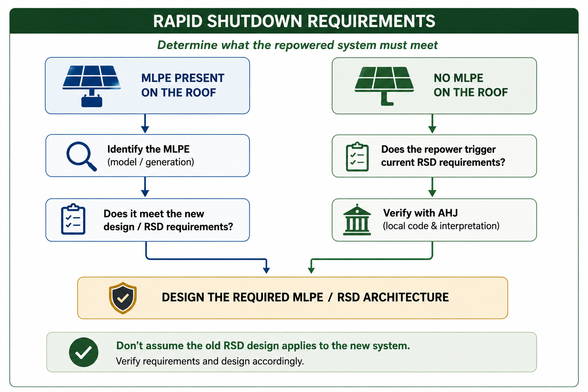Click the "Determine what the repowered system must meet" subtitle
Image resolution: width=588 pixels, height=392 pixels.
297,45
